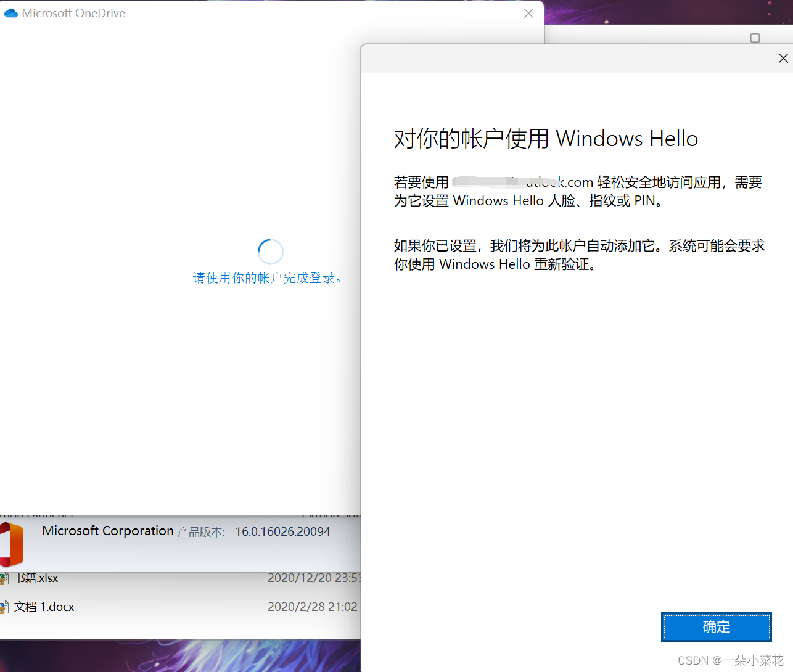Click the Microsoft Corporation label
Viewport: 793px width, 672px height.
[108, 531]
